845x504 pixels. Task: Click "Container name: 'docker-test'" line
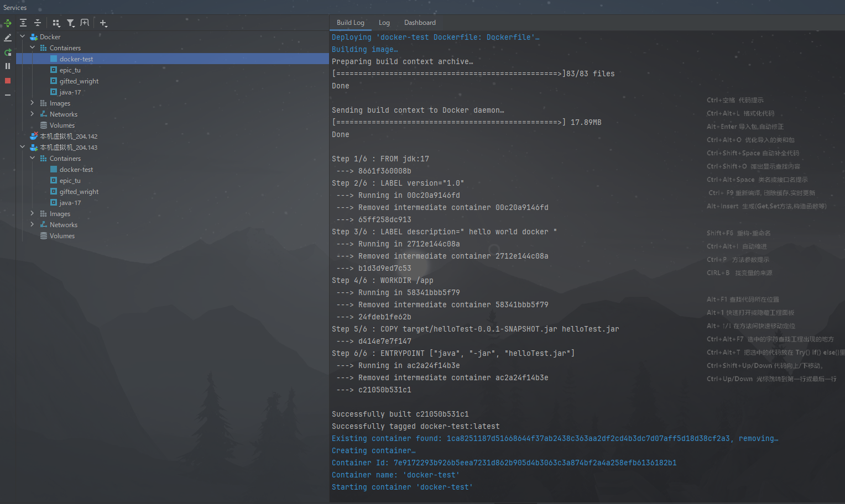[396, 475]
